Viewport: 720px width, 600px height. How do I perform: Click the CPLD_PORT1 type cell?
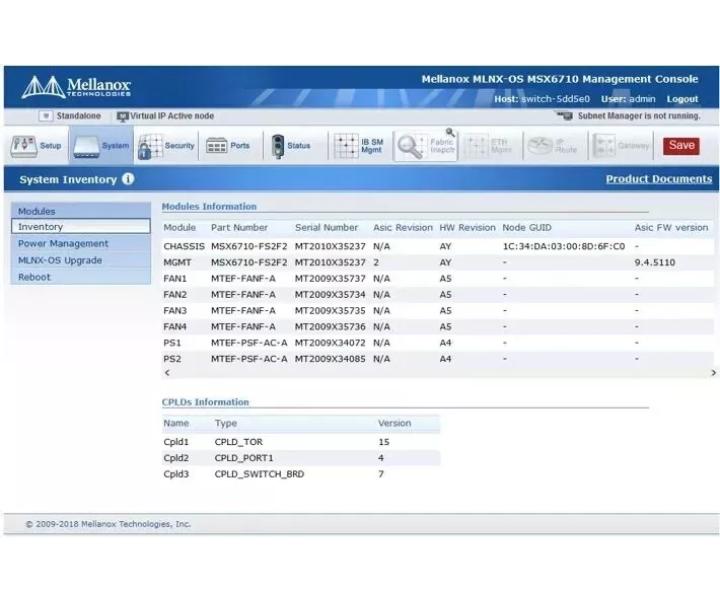(x=244, y=458)
